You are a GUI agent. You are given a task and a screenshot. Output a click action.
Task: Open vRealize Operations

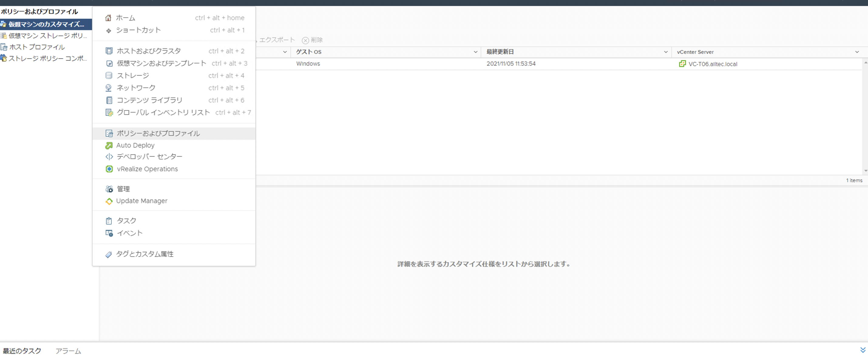click(x=147, y=168)
